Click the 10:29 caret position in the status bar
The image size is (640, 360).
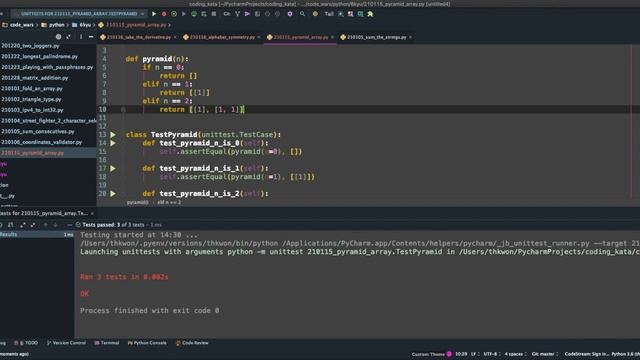[x=461, y=354]
